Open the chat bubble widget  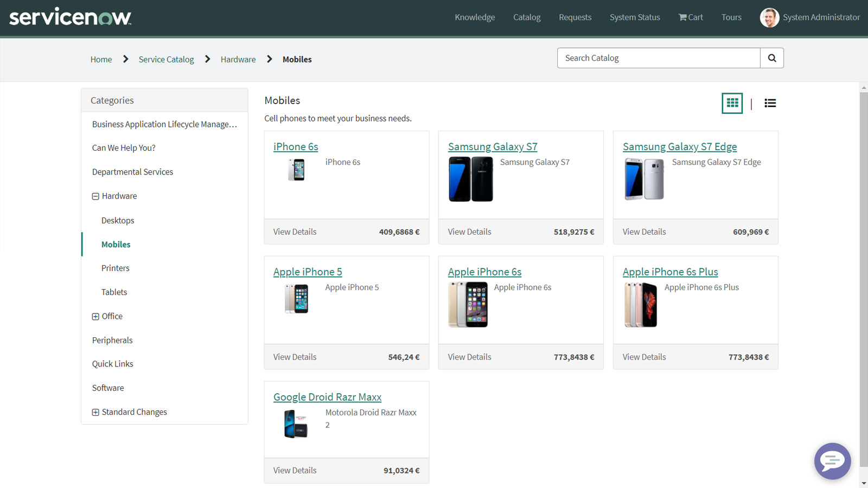click(832, 461)
